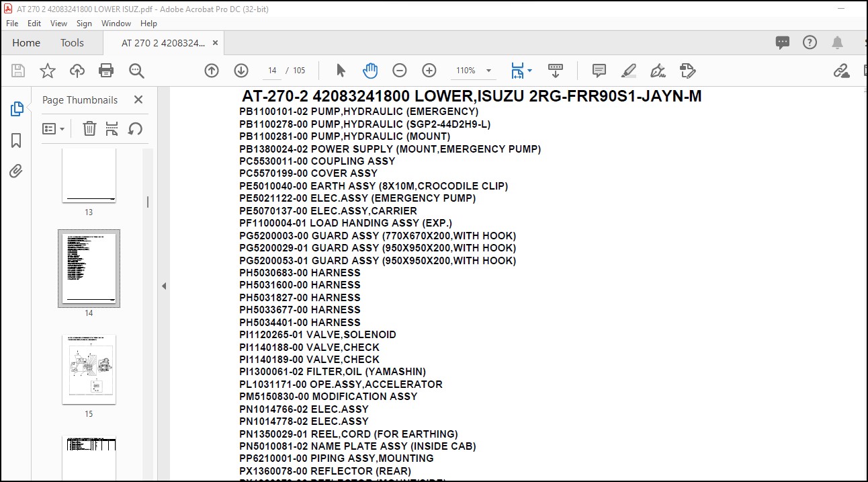Image resolution: width=868 pixels, height=482 pixels.
Task: Open the File menu
Action: point(12,23)
